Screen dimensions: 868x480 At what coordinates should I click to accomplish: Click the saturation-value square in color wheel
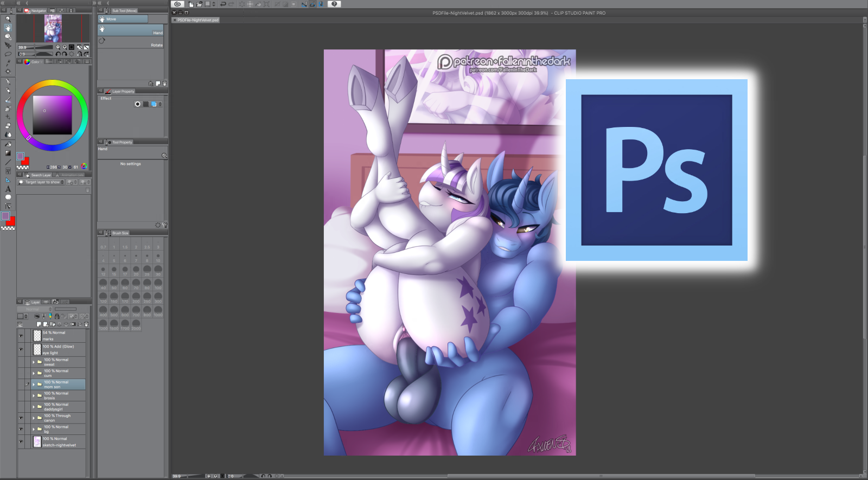pyautogui.click(x=53, y=115)
